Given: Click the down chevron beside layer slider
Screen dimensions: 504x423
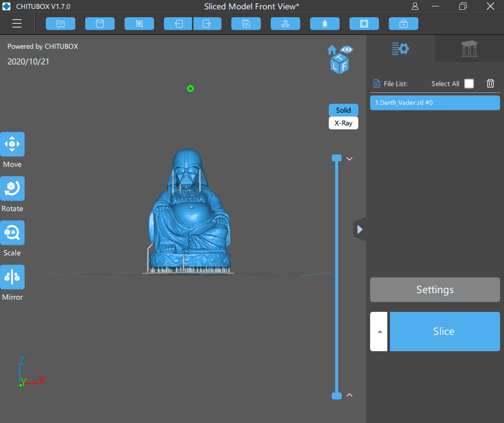Looking at the screenshot, I should [349, 159].
